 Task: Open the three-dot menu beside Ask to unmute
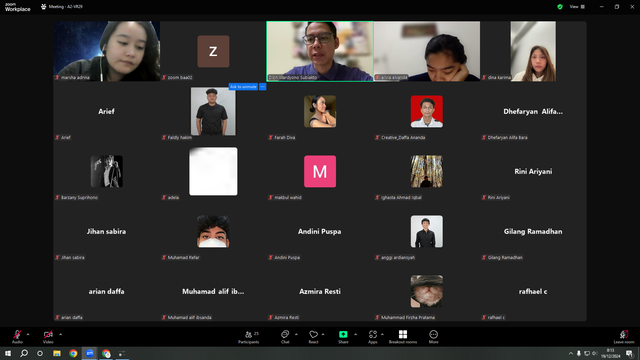click(x=262, y=87)
